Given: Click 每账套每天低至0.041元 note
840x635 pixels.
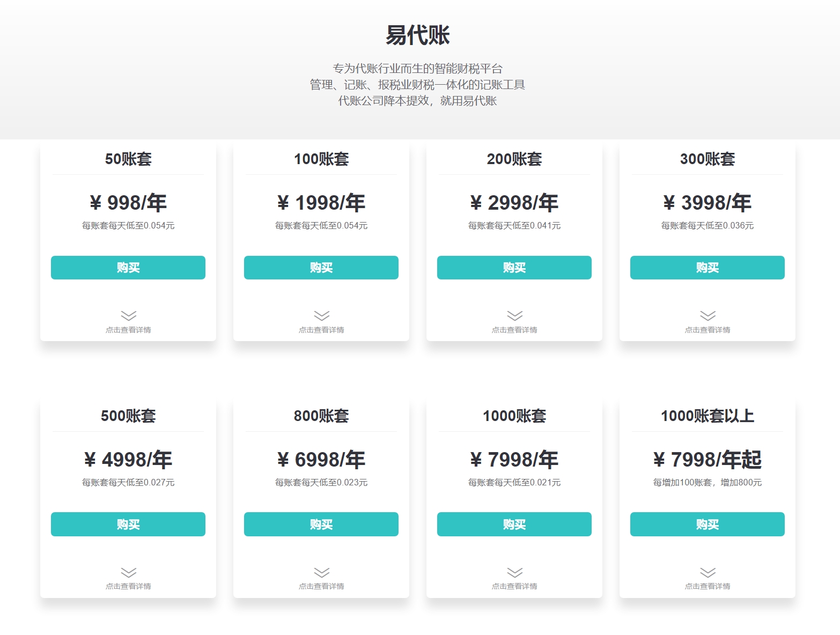Looking at the screenshot, I should pyautogui.click(x=514, y=226).
